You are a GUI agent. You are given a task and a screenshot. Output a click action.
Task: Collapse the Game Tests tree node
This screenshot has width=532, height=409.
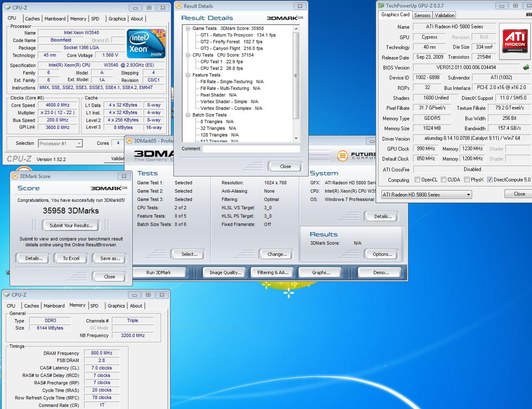click(188, 29)
